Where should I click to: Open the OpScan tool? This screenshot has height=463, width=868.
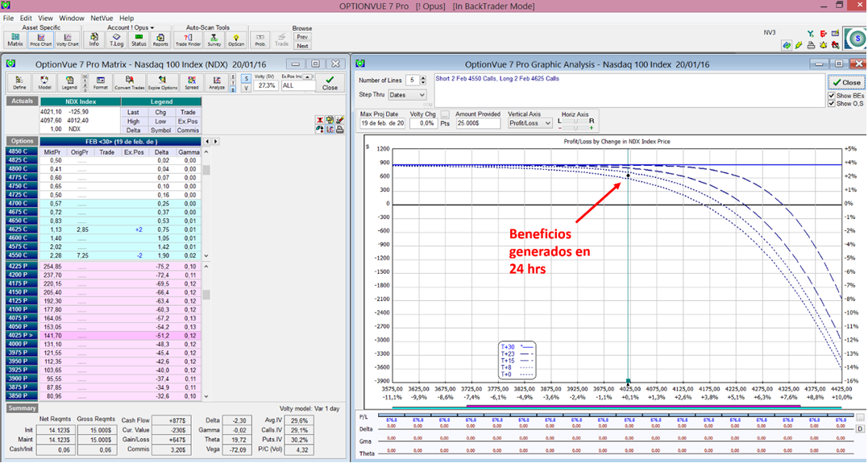[236, 40]
